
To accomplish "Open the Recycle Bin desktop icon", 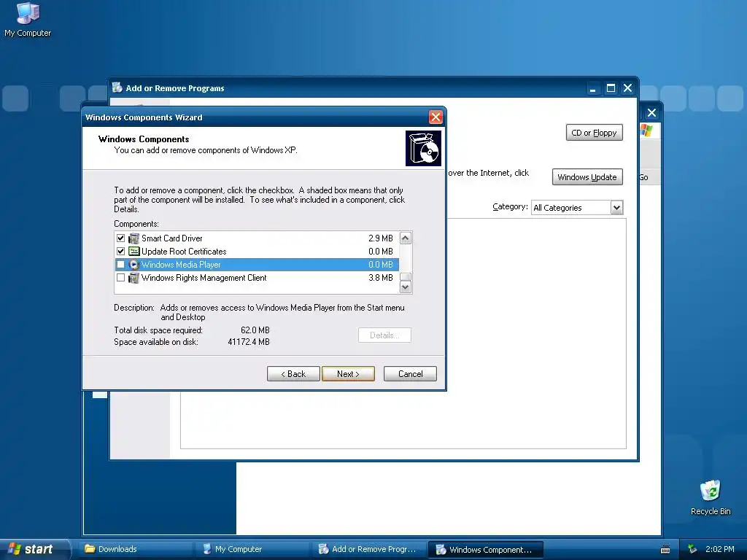I will point(711,497).
